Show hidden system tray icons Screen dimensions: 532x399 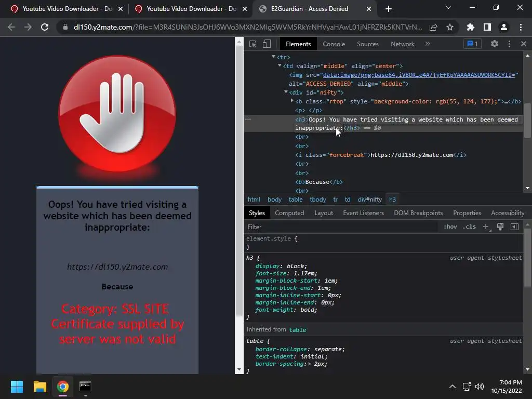pos(453,387)
